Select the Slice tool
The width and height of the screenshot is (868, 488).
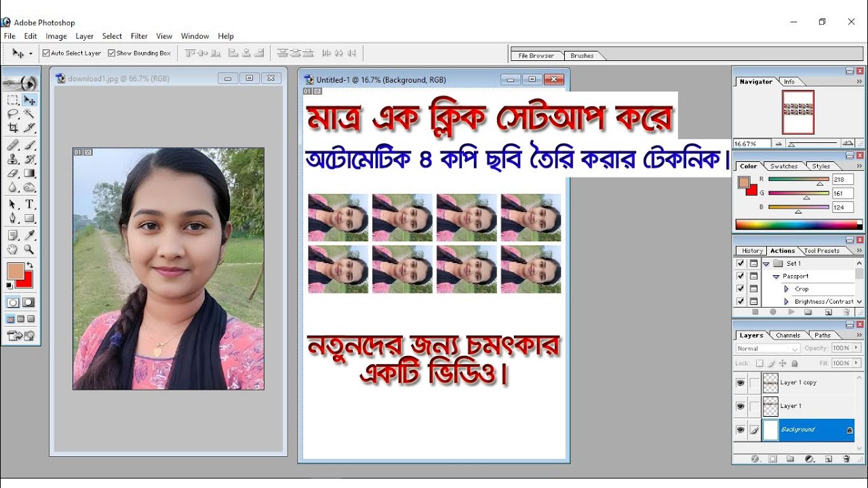29,127
